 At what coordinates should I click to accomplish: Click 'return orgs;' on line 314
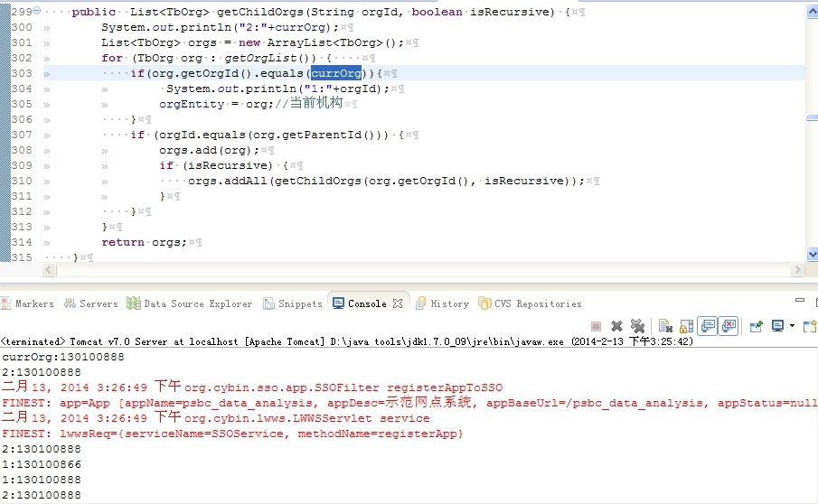pos(144,242)
